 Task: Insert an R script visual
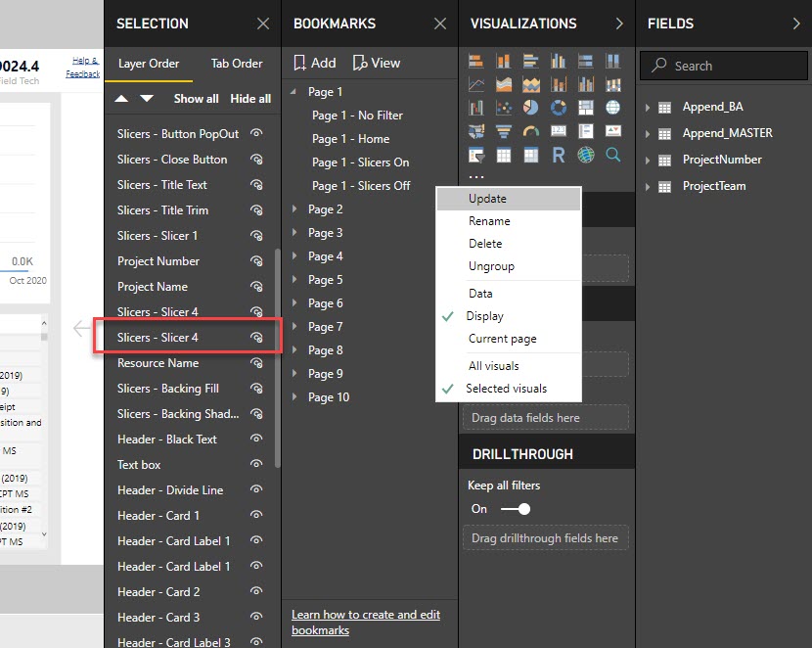[x=559, y=155]
